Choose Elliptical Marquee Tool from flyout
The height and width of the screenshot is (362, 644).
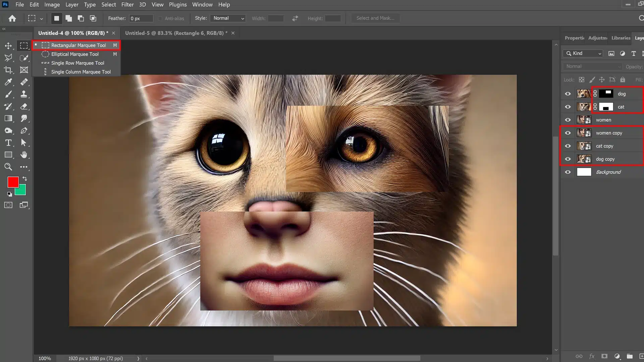(76, 54)
